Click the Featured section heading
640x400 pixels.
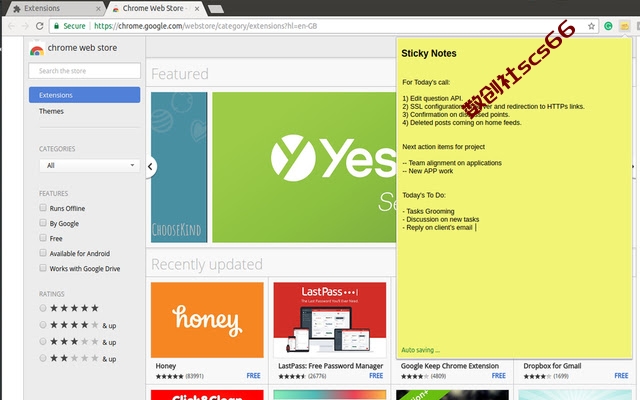tap(180, 74)
